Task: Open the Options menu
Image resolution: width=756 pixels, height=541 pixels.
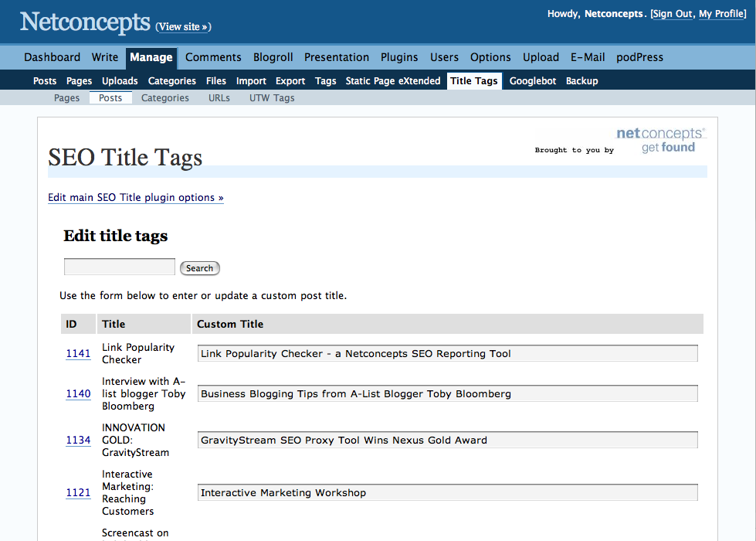Action: pos(490,57)
